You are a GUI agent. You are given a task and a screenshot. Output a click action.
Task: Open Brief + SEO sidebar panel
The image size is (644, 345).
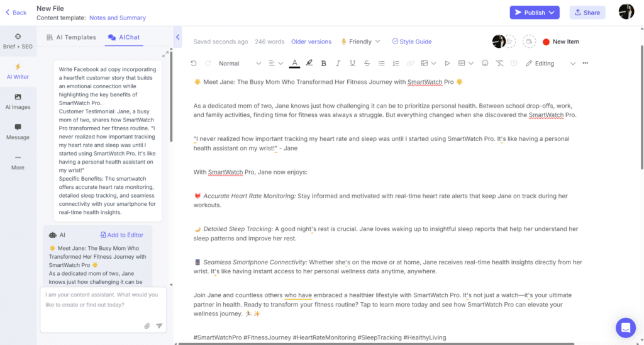click(18, 41)
